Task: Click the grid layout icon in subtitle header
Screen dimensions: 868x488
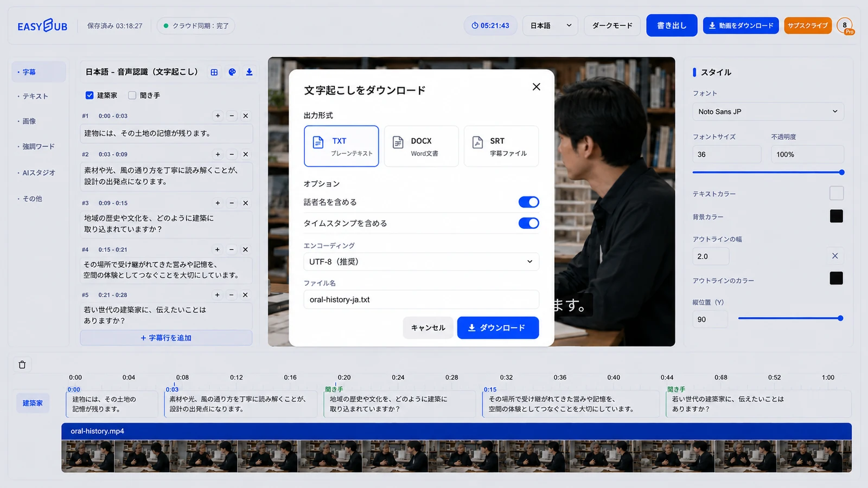Action: click(x=214, y=72)
